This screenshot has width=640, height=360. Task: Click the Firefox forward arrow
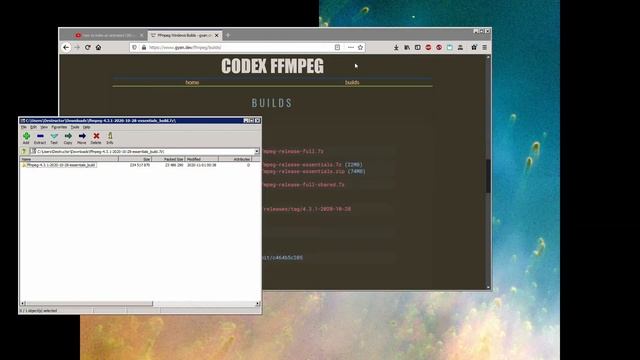pos(77,47)
